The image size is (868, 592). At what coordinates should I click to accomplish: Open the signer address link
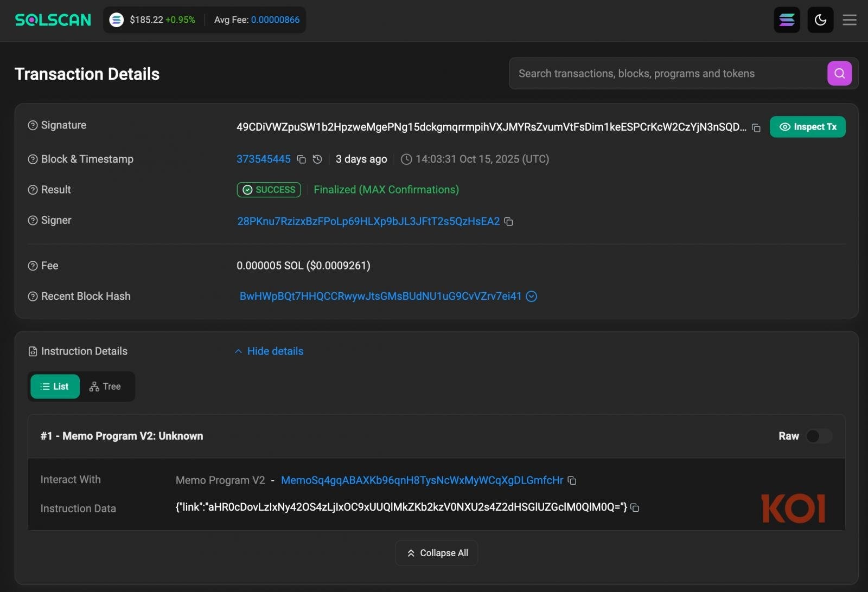(x=368, y=221)
